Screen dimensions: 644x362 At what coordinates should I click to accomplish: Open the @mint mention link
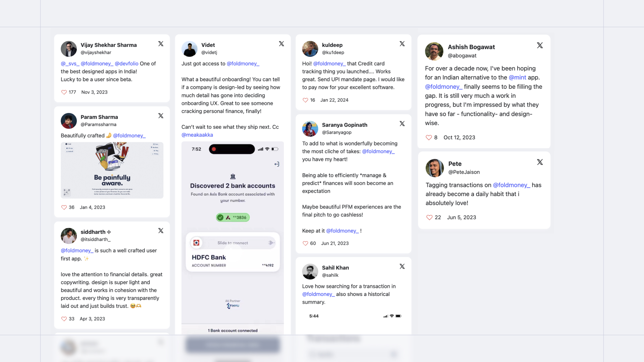coord(518,77)
